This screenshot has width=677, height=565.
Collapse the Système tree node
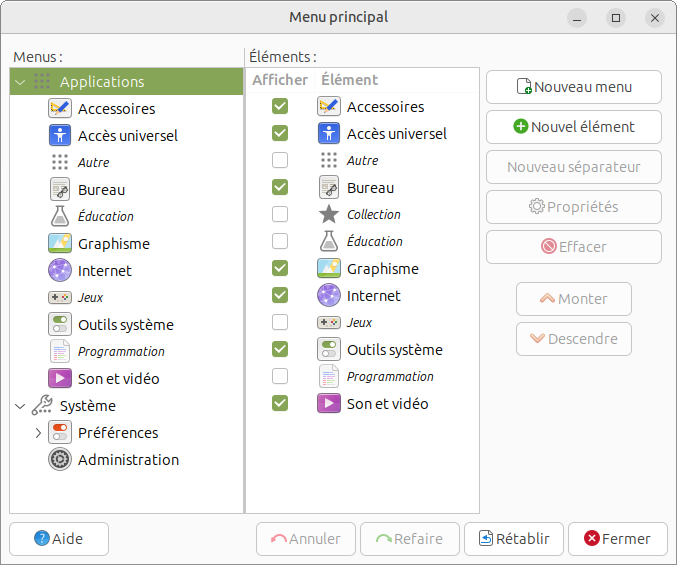point(20,406)
